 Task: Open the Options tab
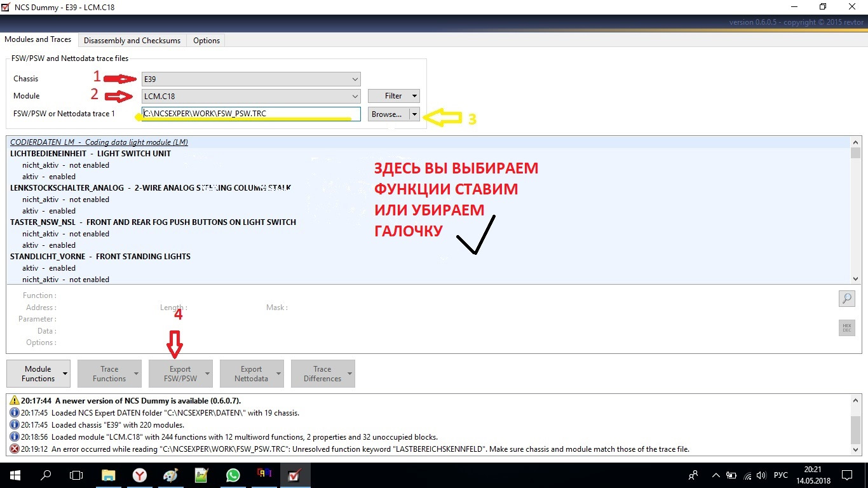[206, 39]
